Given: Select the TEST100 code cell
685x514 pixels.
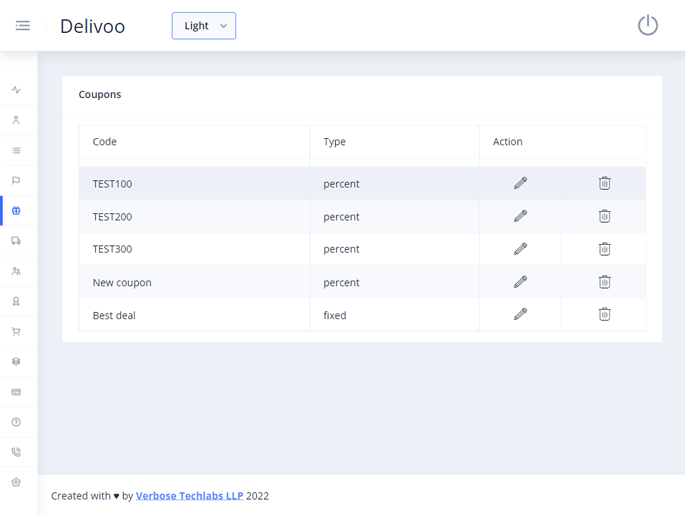Looking at the screenshot, I should point(194,183).
